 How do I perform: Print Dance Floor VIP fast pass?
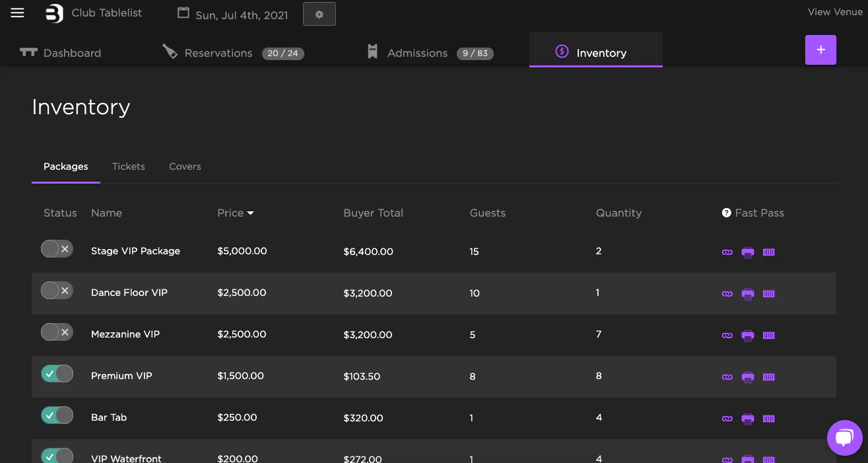(x=747, y=294)
